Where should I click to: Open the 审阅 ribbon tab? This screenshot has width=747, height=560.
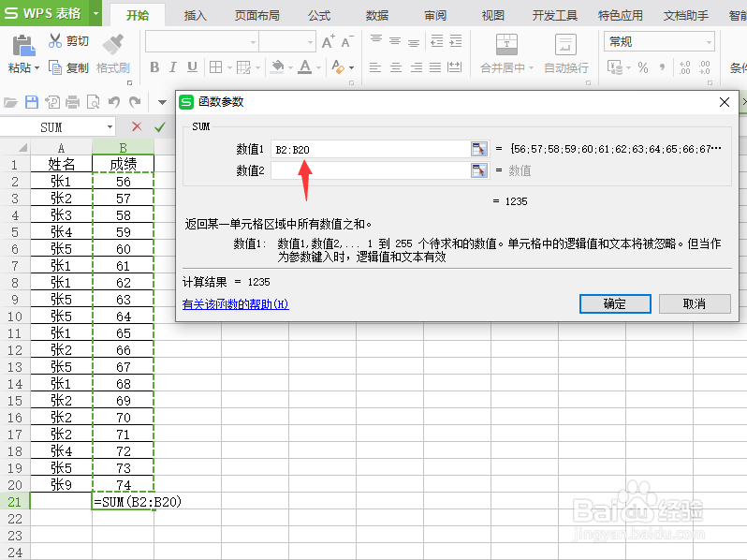tap(435, 15)
